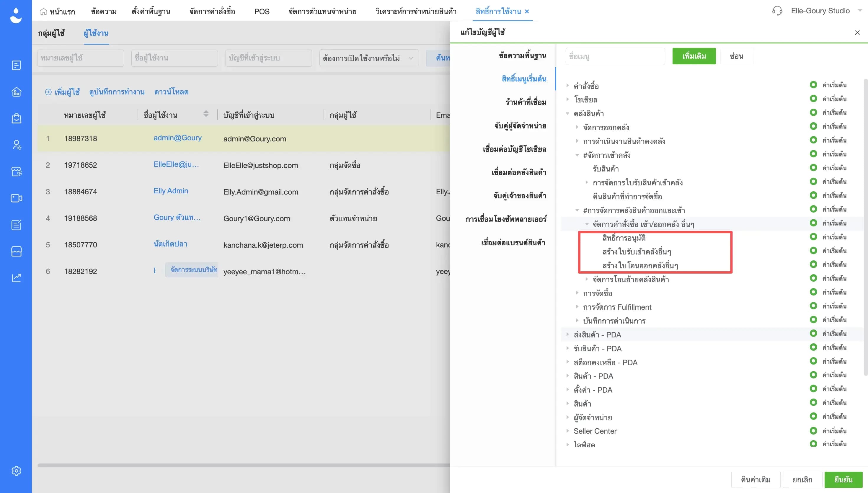Open the เชื่อมต่อคลังสินค้า section
The image size is (868, 493).
click(519, 172)
